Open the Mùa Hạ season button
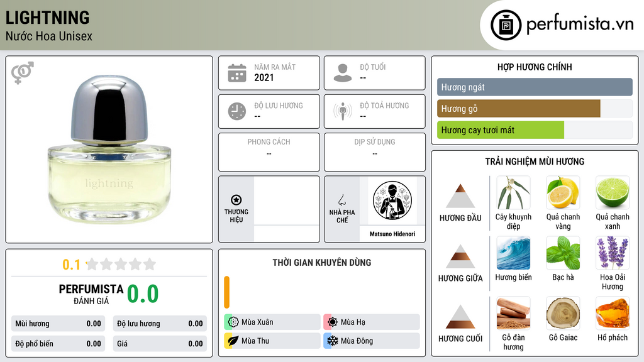The image size is (644, 362). (x=372, y=322)
